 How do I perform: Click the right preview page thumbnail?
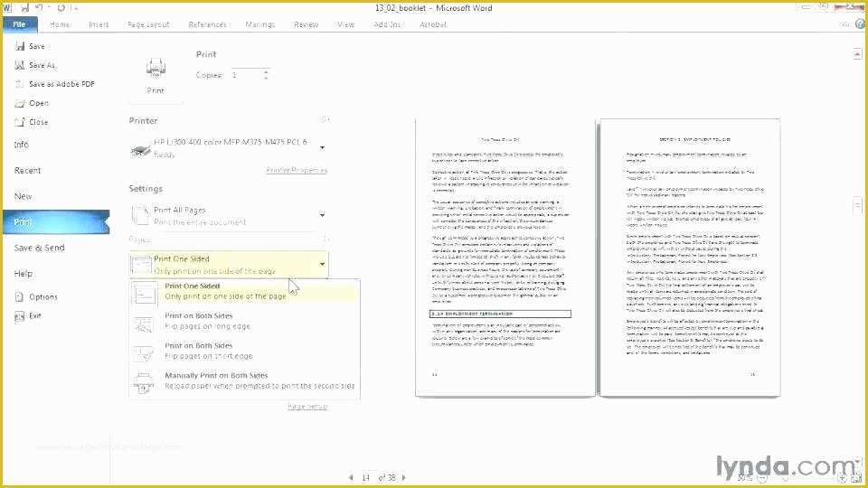pos(690,258)
